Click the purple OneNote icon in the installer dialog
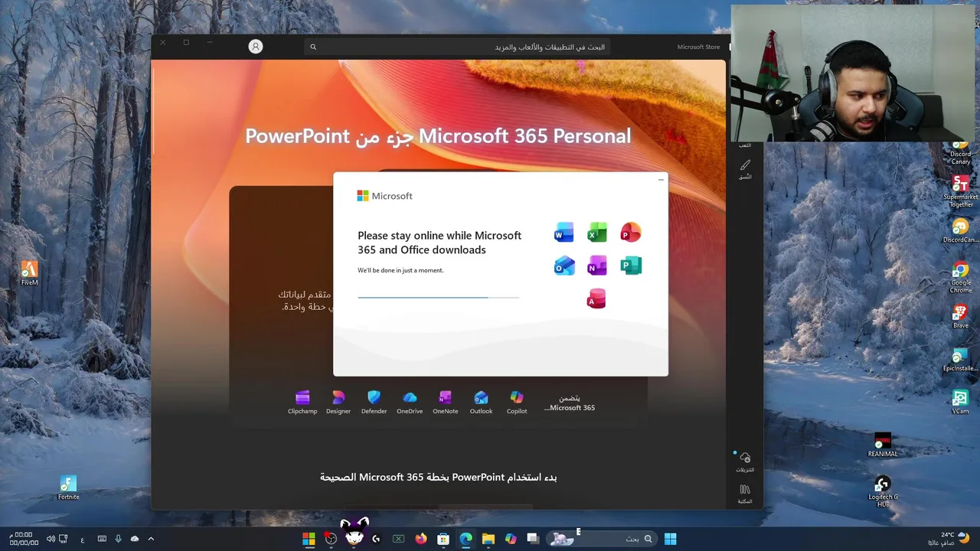This screenshot has width=980, height=551. click(597, 266)
